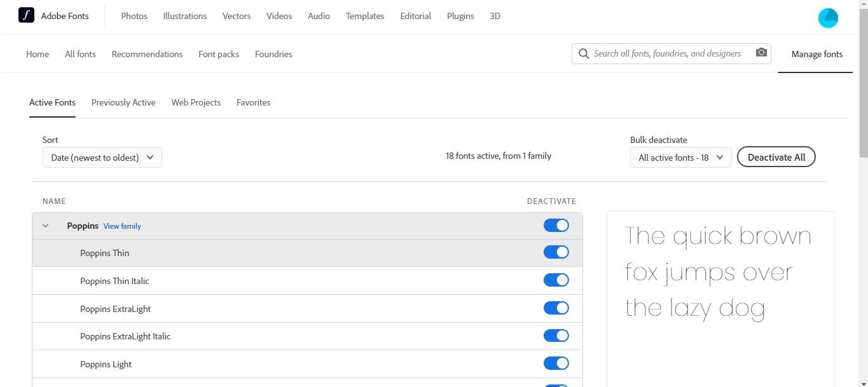Open Audio in top bar

[319, 16]
